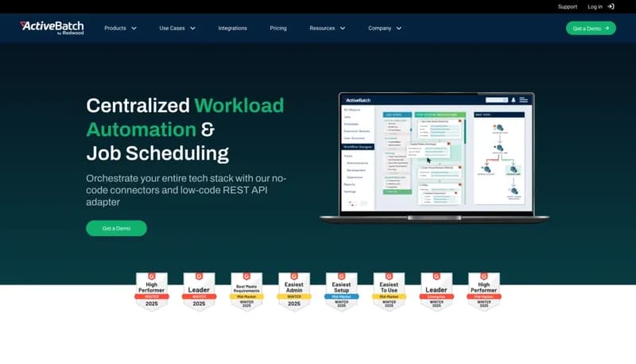Click the green Get a Demo header button
Viewport: 636px width, 364px height.
click(591, 29)
